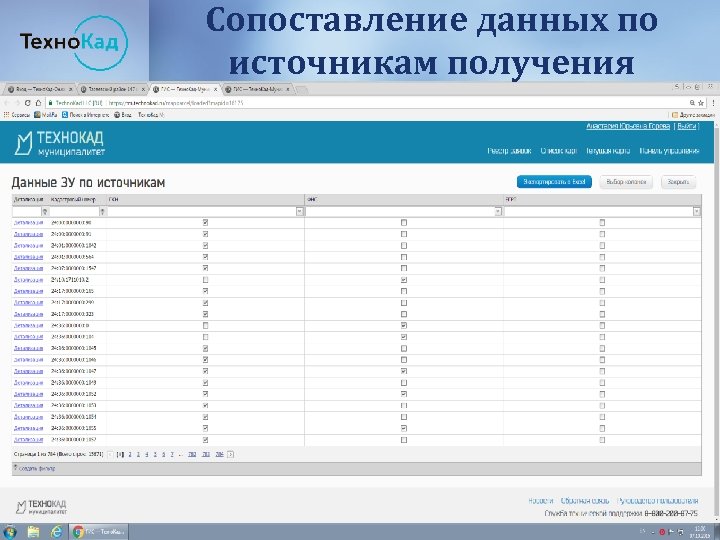Open the Список карт menu item

pyautogui.click(x=558, y=151)
